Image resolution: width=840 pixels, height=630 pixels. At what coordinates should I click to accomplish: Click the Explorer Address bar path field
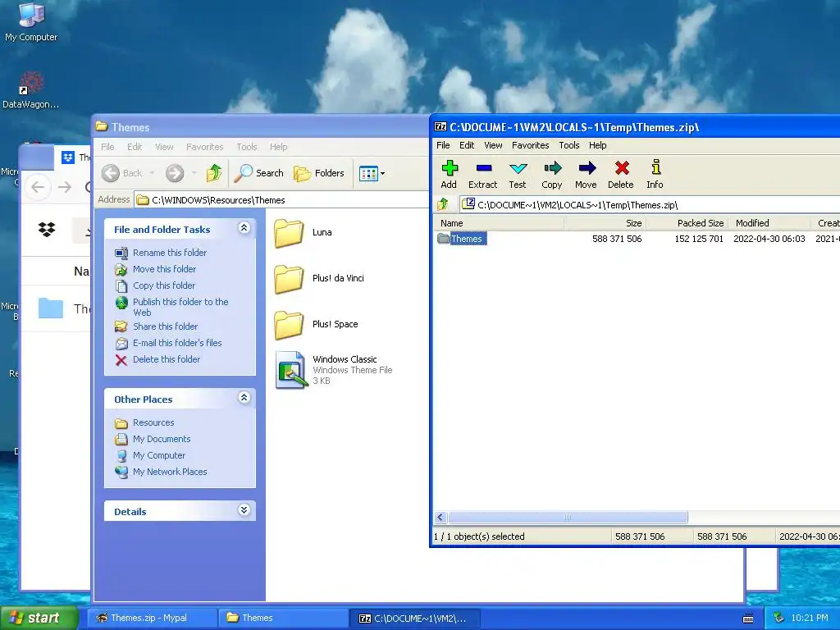click(281, 200)
